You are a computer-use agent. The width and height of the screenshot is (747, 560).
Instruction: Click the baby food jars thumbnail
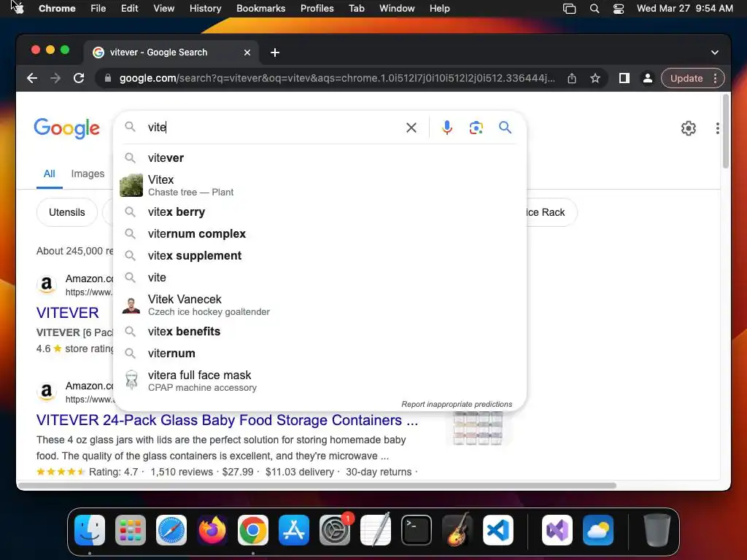[478, 428]
